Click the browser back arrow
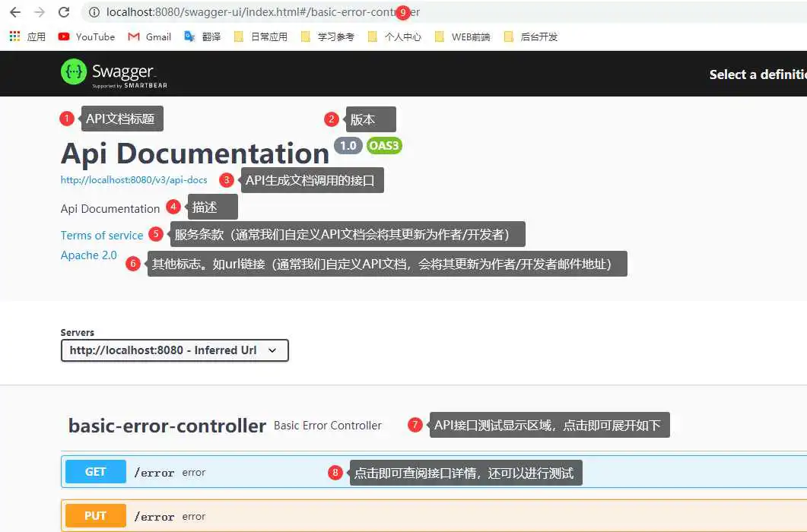The image size is (807, 532). (15, 12)
